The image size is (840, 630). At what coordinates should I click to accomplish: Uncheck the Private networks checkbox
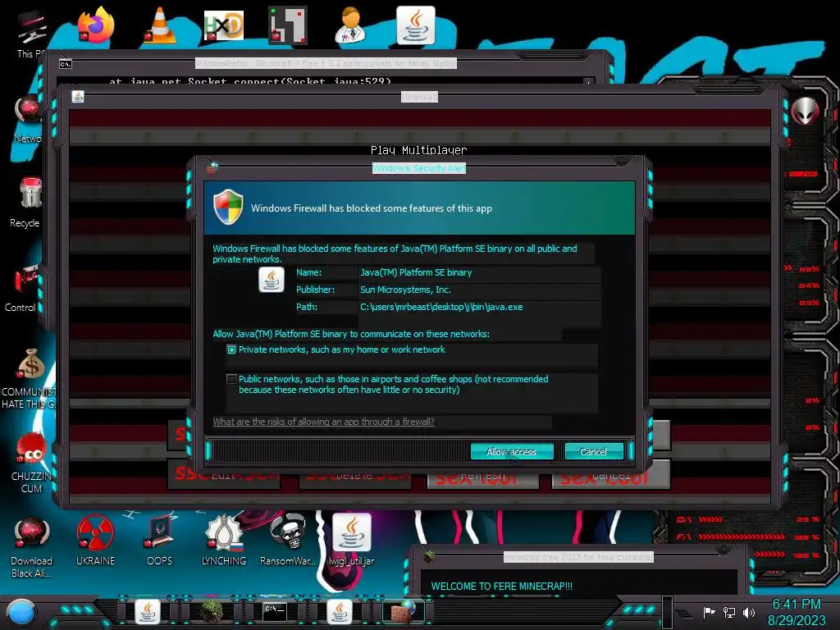coord(231,349)
